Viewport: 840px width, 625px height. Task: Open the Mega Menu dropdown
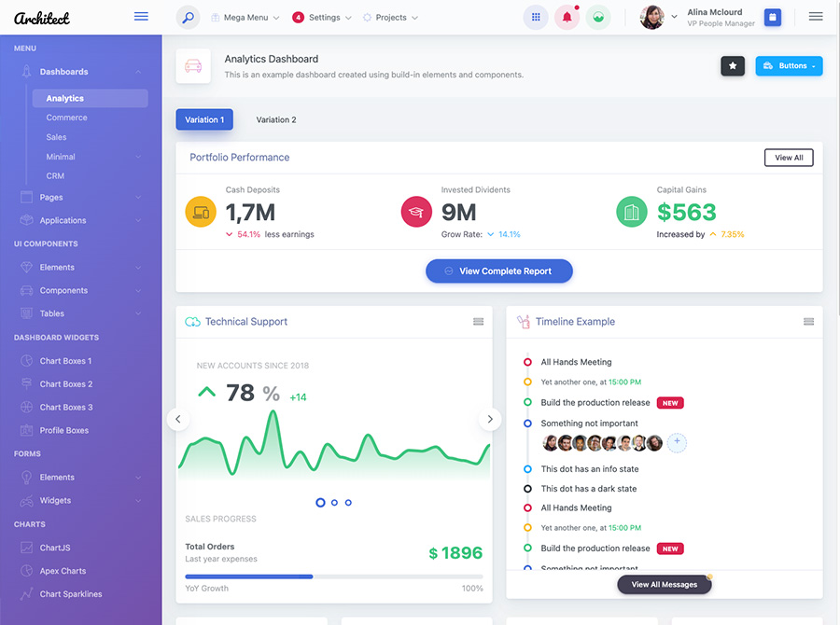(x=245, y=18)
